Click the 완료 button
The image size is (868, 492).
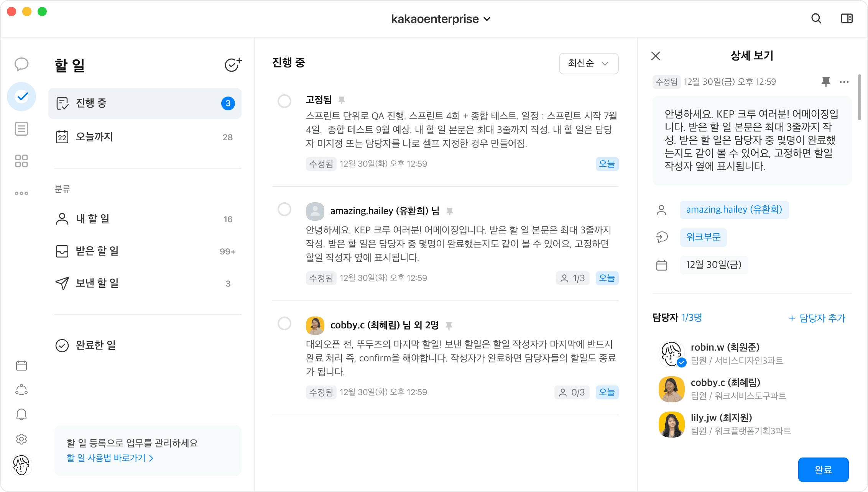(x=823, y=469)
